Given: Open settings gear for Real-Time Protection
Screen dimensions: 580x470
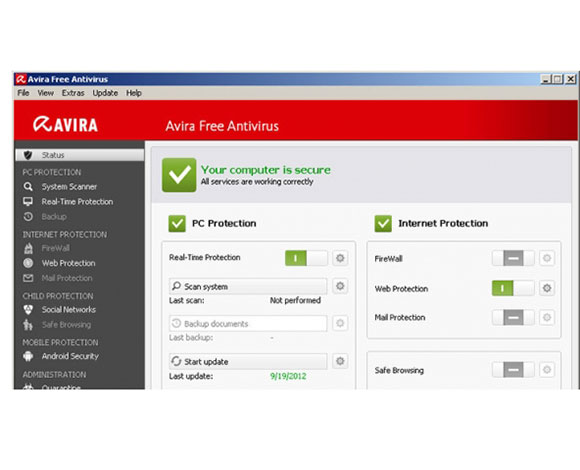Looking at the screenshot, I should pyautogui.click(x=340, y=258).
